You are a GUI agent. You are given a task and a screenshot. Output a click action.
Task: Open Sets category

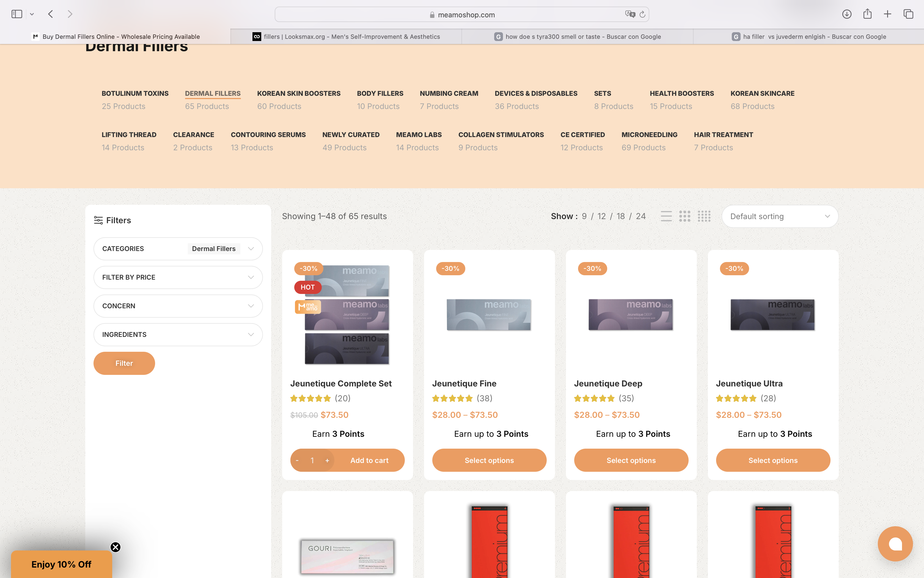602,93
